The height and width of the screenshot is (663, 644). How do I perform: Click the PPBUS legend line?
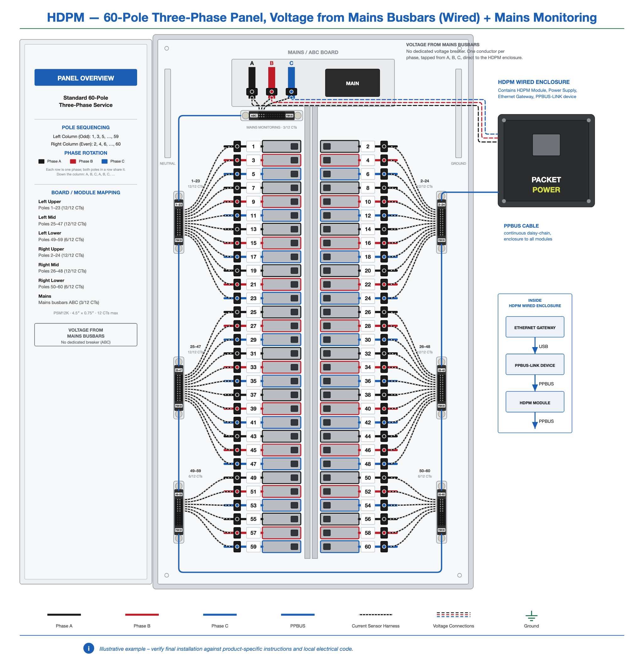(297, 615)
